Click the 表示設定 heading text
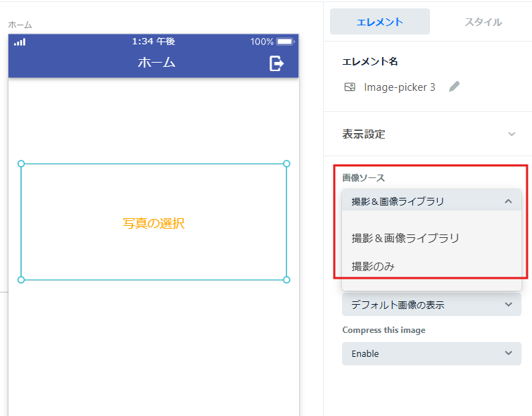This screenshot has width=532, height=416. click(363, 134)
